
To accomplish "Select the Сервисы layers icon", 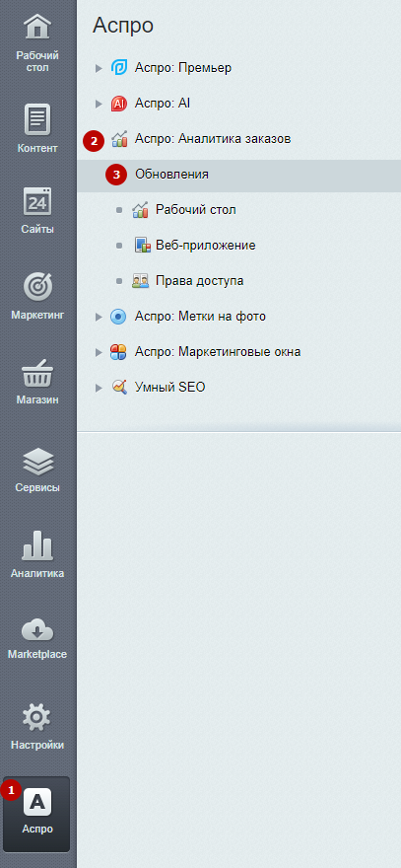I will [x=37, y=462].
